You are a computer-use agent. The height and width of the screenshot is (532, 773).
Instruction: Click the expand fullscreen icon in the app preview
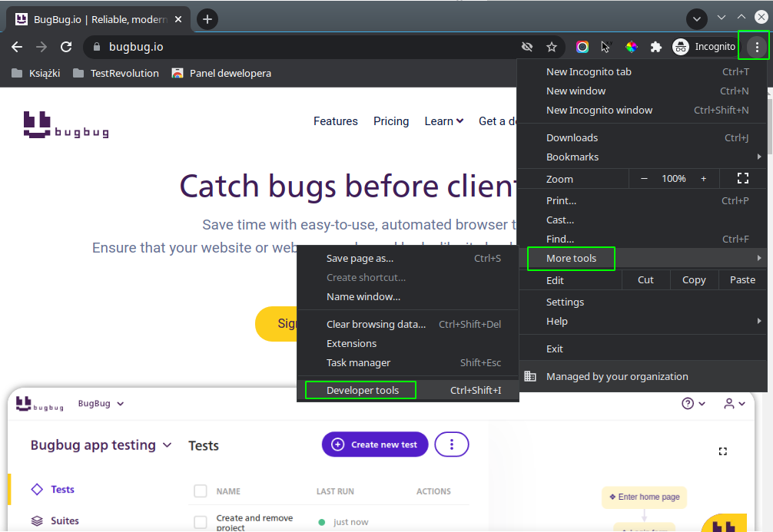coord(723,451)
